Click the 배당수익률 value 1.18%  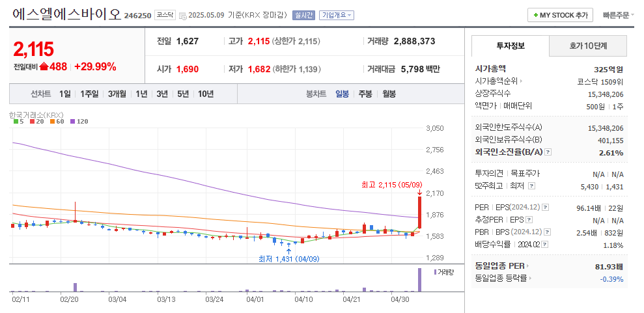pos(614,246)
